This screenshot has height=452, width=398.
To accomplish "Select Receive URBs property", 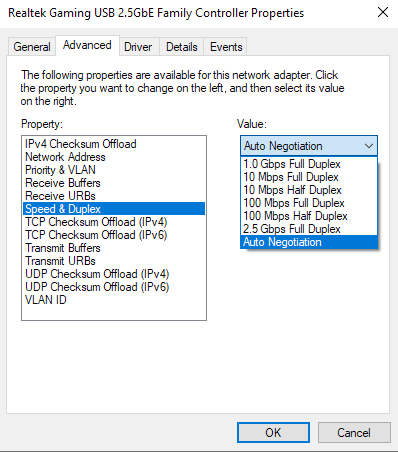I will (114, 196).
